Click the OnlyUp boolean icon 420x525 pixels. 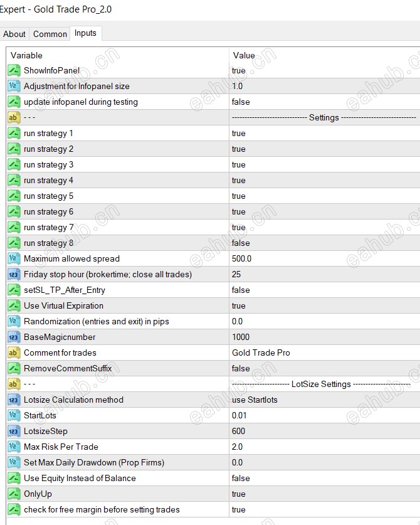tap(14, 494)
